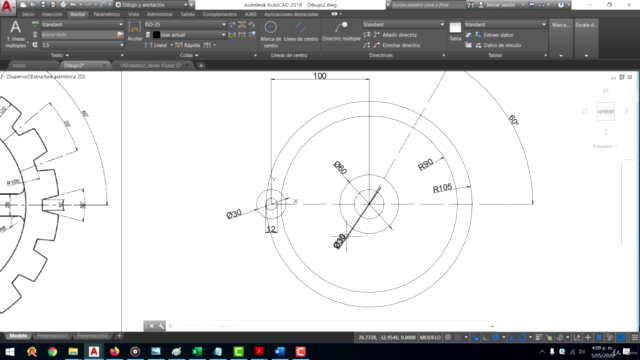Viewport: 640px width, 360px height.
Task: Click the Acotar dimension tool
Action: coord(135,31)
